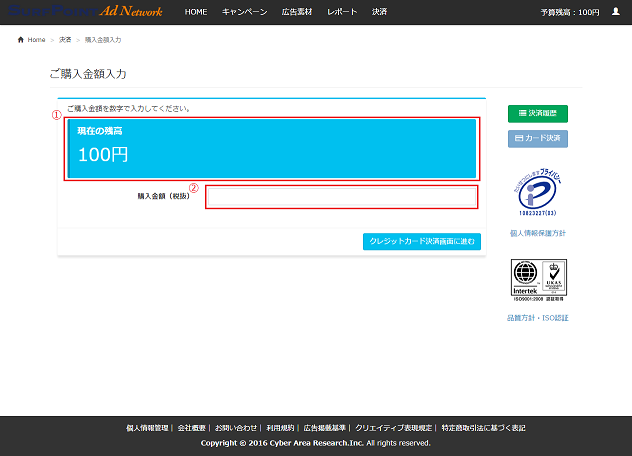Open the 広告素材 menu

click(x=297, y=12)
